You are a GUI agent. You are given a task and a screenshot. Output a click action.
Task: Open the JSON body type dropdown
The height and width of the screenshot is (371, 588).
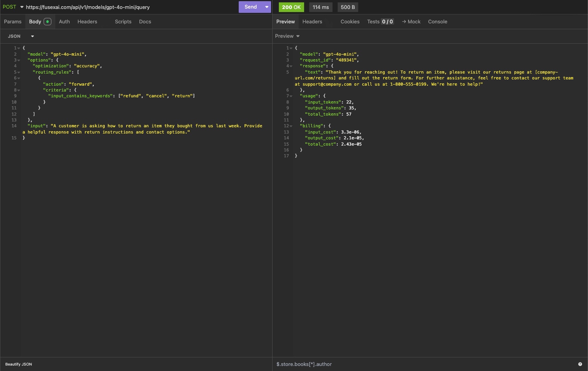click(21, 36)
